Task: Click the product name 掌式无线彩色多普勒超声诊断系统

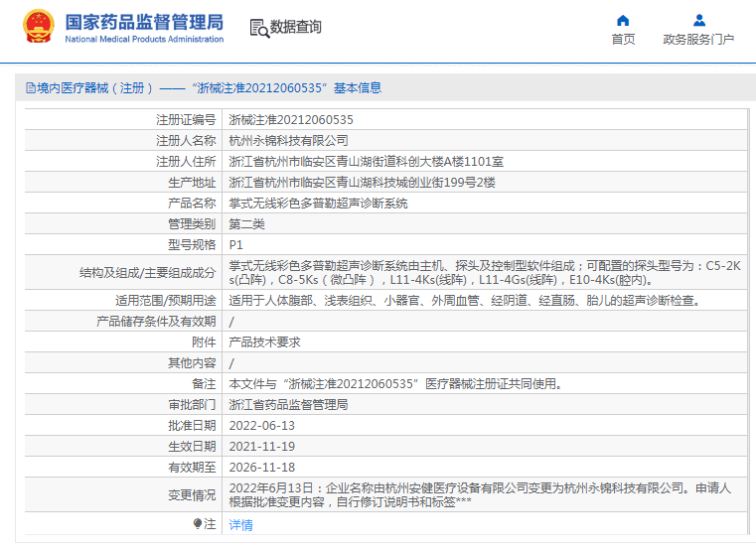Action: (x=319, y=203)
